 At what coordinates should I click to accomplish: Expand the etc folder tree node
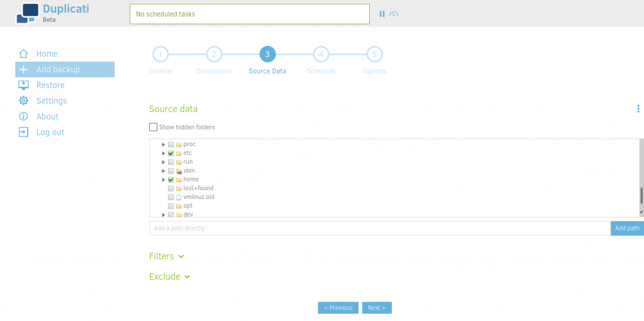coord(164,154)
